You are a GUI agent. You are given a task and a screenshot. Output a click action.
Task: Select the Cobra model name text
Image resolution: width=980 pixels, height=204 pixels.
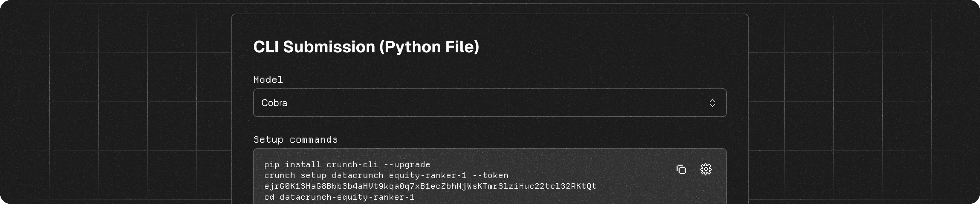(274, 103)
